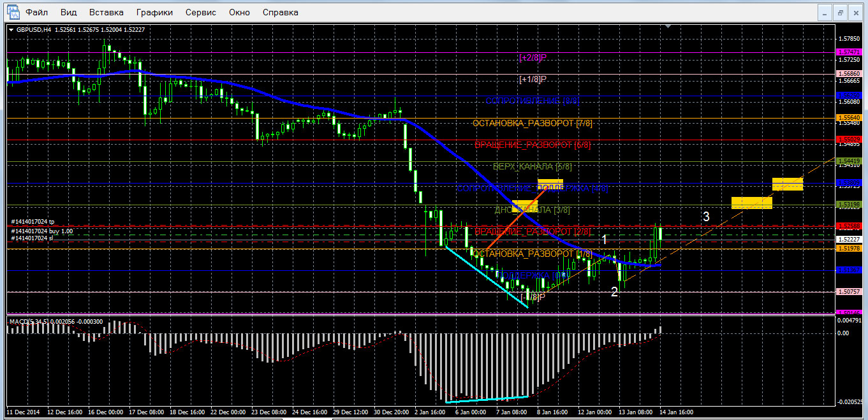This screenshot has width=868, height=420.
Task: Click the magenta 1.57471 price tag
Action: click(x=848, y=52)
